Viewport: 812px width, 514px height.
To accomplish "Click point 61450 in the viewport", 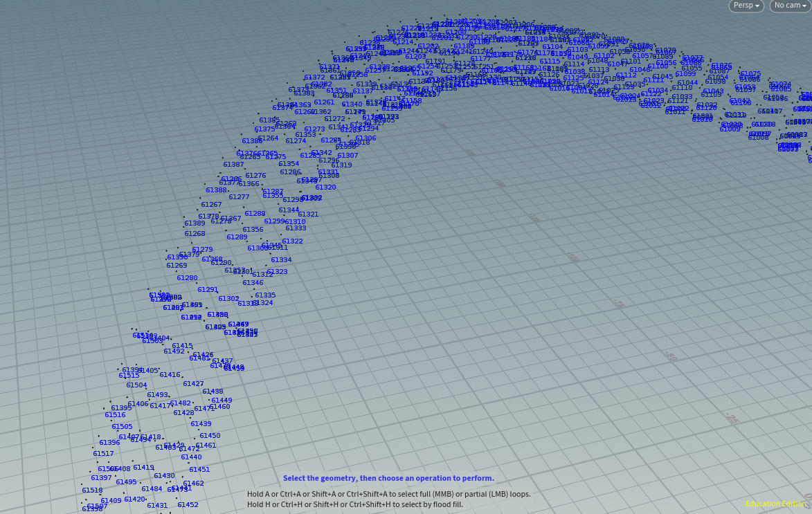I will coord(210,436).
